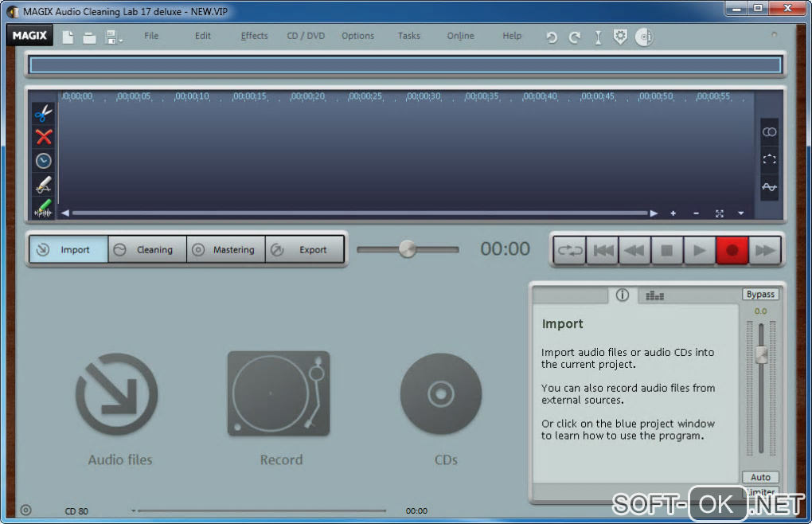Click the 00:00 time counter display
Screen dimensions: 812x524
(505, 249)
